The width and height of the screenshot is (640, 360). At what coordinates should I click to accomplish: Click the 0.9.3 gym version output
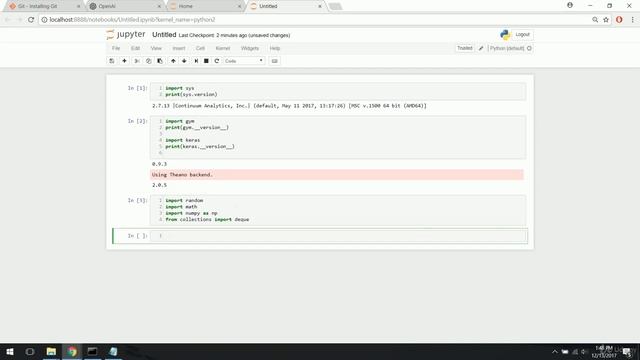coord(159,164)
